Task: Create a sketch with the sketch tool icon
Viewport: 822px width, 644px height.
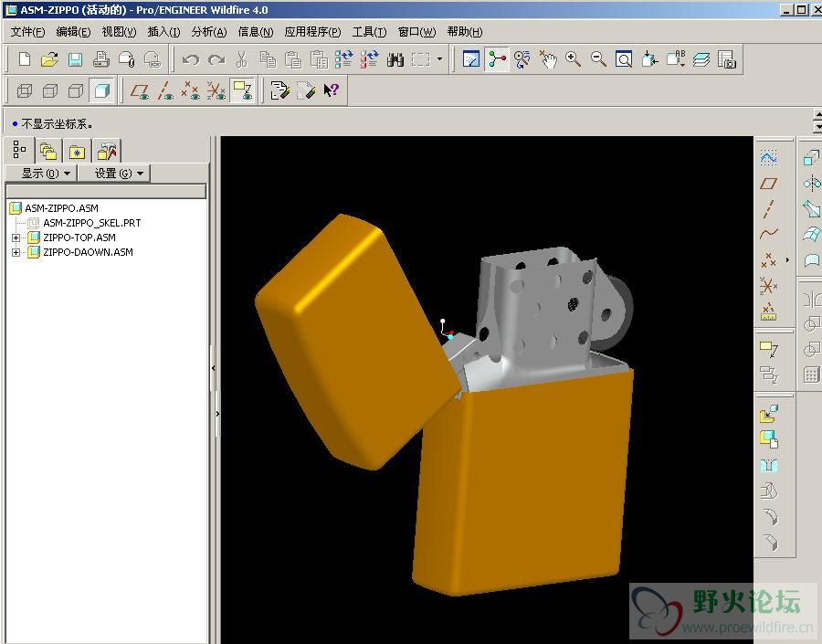Action: click(768, 157)
